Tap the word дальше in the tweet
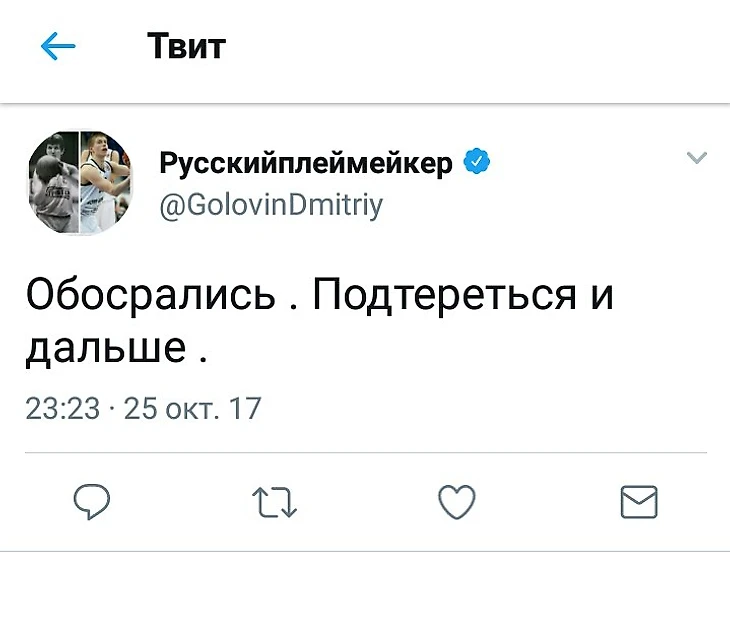The image size is (730, 639). [x=104, y=347]
